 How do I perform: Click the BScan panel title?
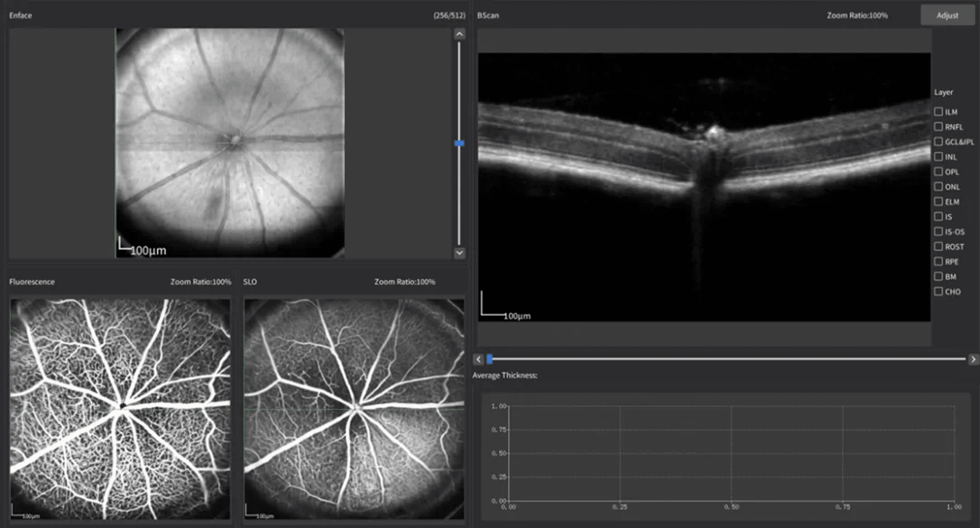click(x=488, y=15)
